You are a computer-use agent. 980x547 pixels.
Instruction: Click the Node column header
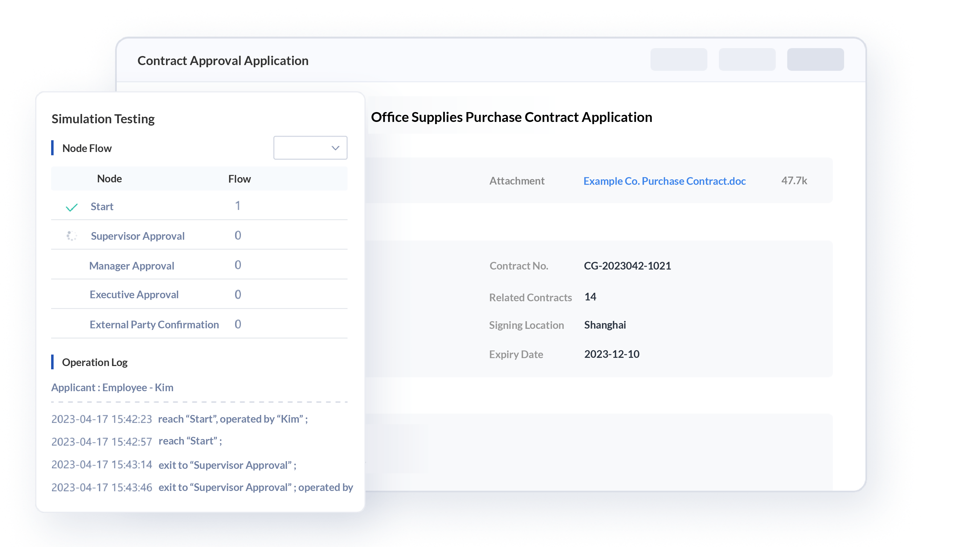109,179
